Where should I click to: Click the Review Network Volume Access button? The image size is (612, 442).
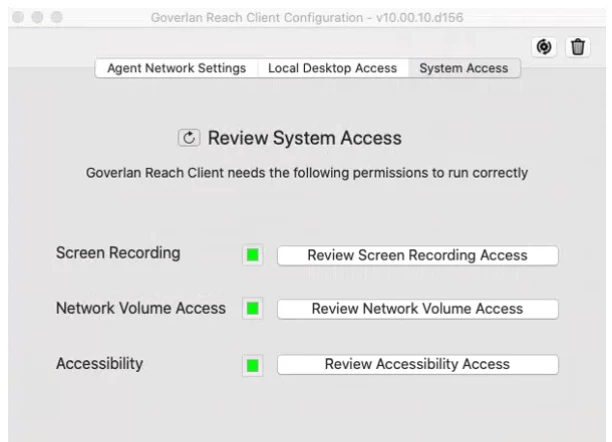[x=418, y=309]
